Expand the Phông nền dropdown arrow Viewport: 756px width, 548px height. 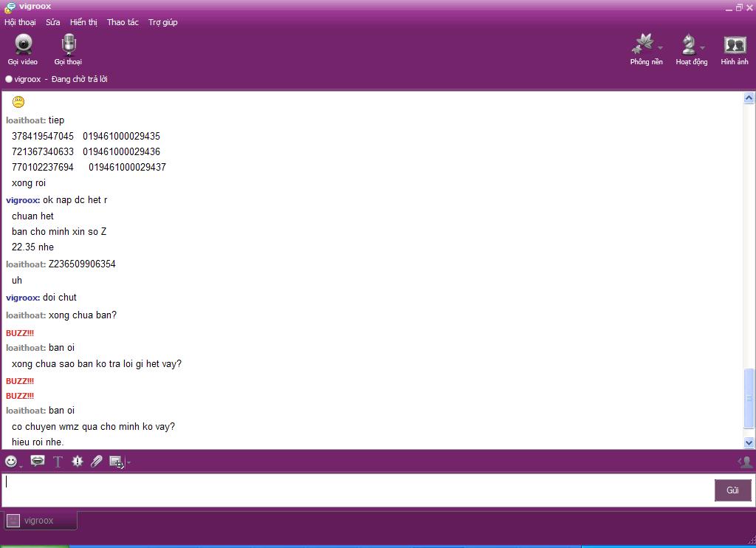pos(660,47)
